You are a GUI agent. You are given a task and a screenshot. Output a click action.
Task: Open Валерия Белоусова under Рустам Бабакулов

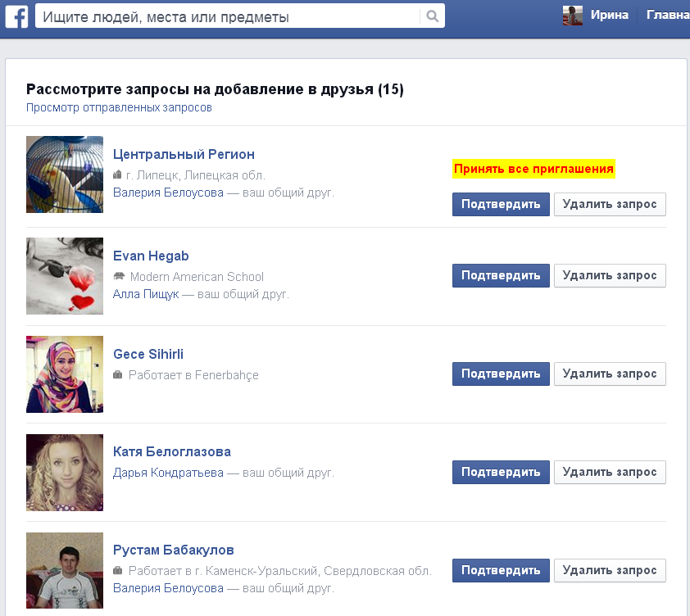tap(168, 588)
